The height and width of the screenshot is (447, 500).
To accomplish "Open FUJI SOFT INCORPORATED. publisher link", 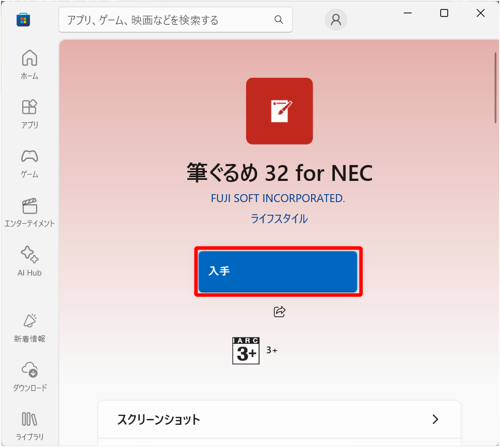I will point(278,198).
